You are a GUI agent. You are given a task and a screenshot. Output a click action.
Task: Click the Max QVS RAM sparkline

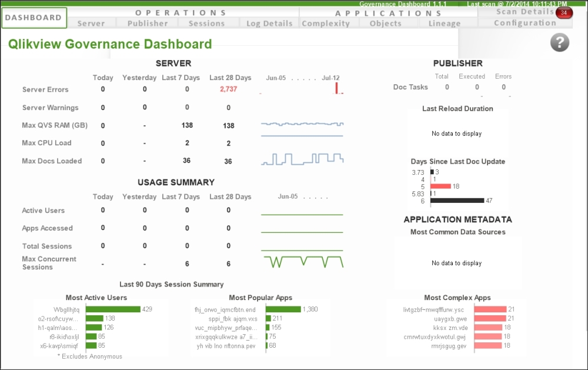click(302, 124)
